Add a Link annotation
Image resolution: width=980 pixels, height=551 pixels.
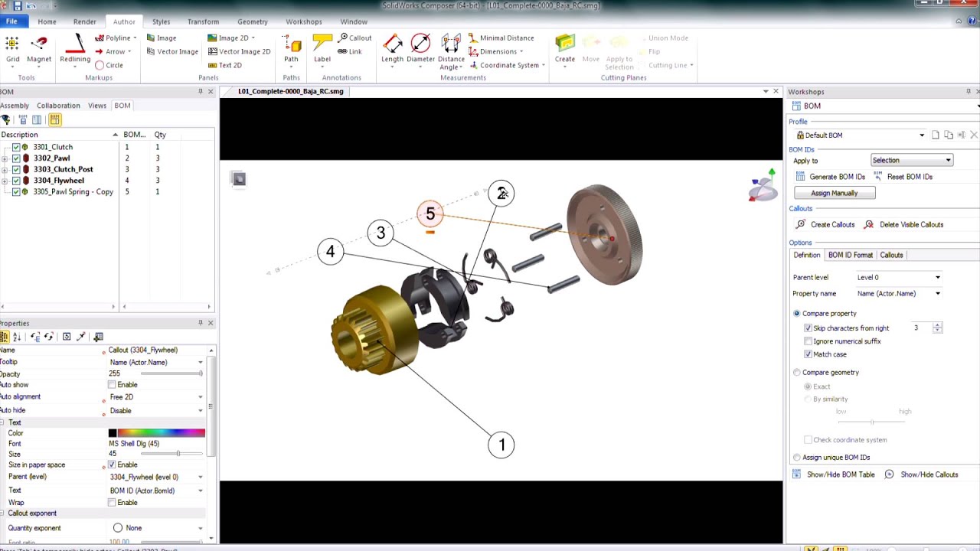click(350, 51)
